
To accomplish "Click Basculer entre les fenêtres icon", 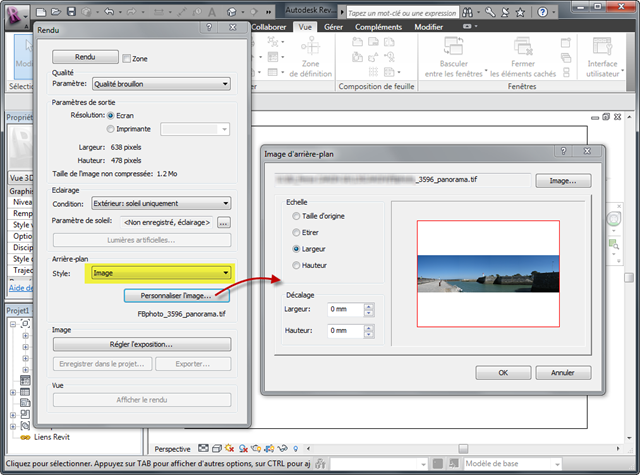I will click(453, 46).
